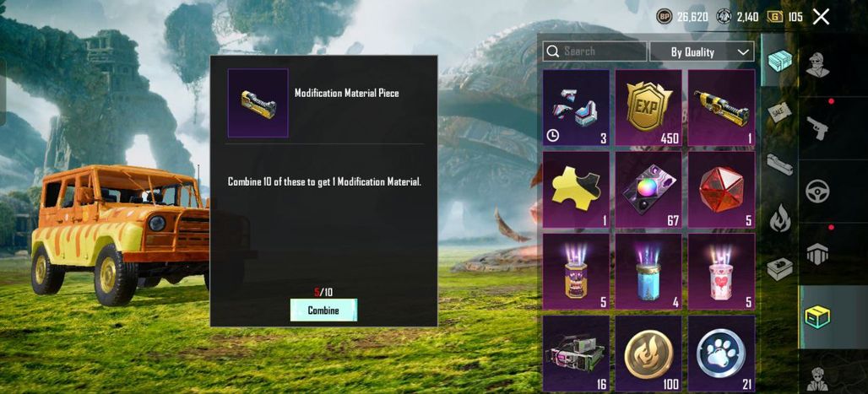
Task: Select the silver paw print coin
Action: (721, 354)
